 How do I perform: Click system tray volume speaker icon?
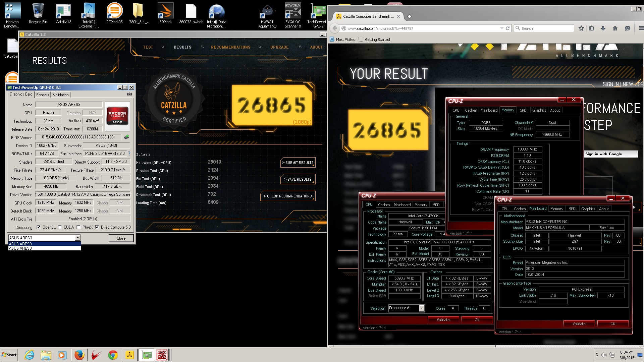click(604, 355)
